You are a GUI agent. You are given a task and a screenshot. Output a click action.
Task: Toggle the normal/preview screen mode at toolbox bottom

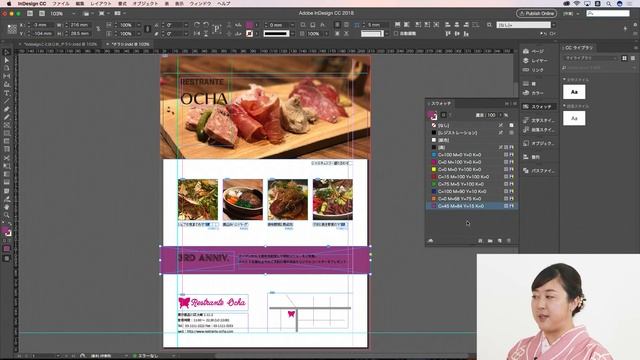[7, 258]
